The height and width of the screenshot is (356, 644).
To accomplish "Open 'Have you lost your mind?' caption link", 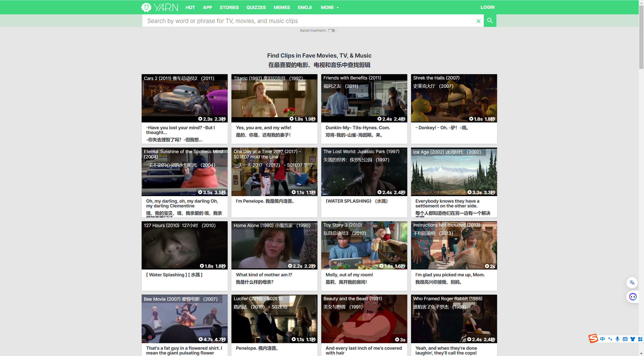I will [x=180, y=130].
